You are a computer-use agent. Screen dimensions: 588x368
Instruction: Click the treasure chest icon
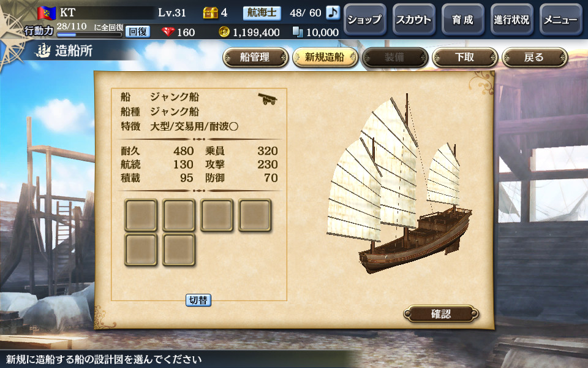tap(210, 13)
